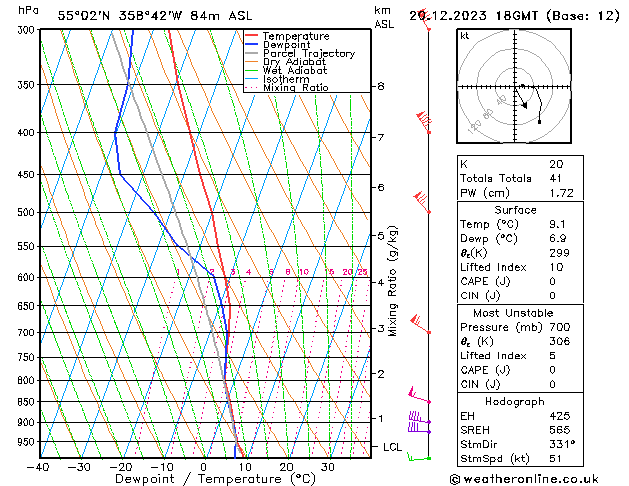Screen dimensions: 629x486
Task: Click the storm motion arrowhead in hodograph
Action: click(524, 105)
